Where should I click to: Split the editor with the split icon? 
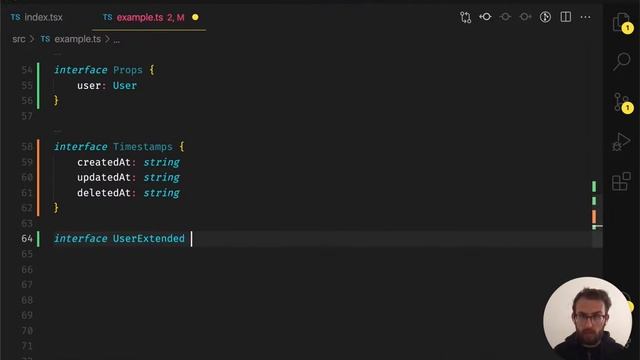point(566,17)
